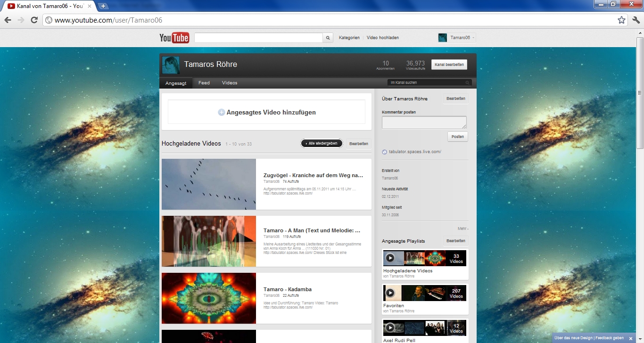This screenshot has height=343, width=644.
Task: Click the 33 Videos count on playlist
Action: [x=456, y=259]
